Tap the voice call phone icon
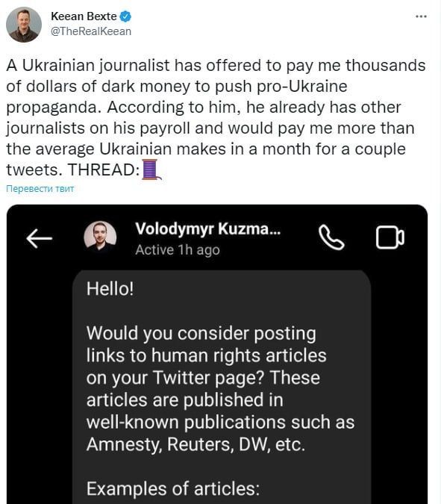 click(331, 237)
